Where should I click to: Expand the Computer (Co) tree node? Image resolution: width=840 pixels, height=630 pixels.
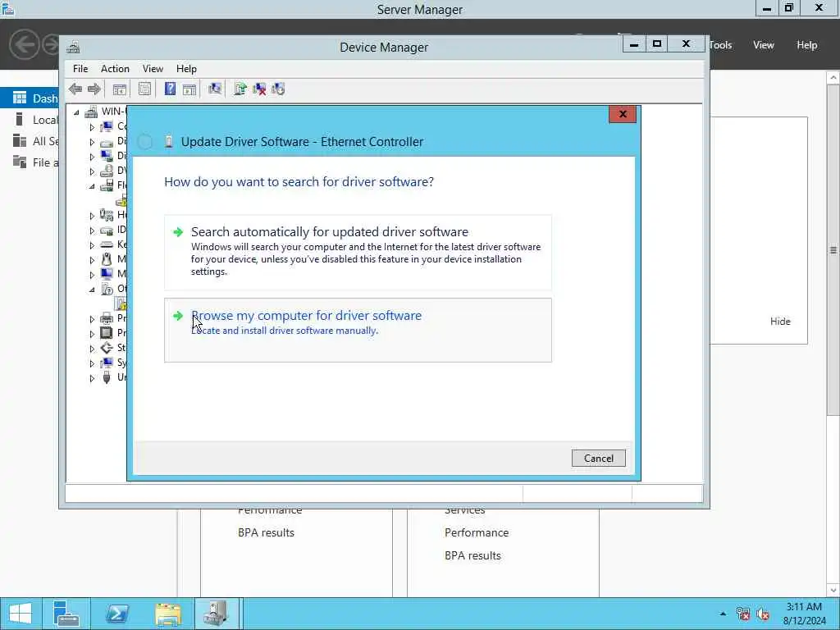[x=92, y=127]
